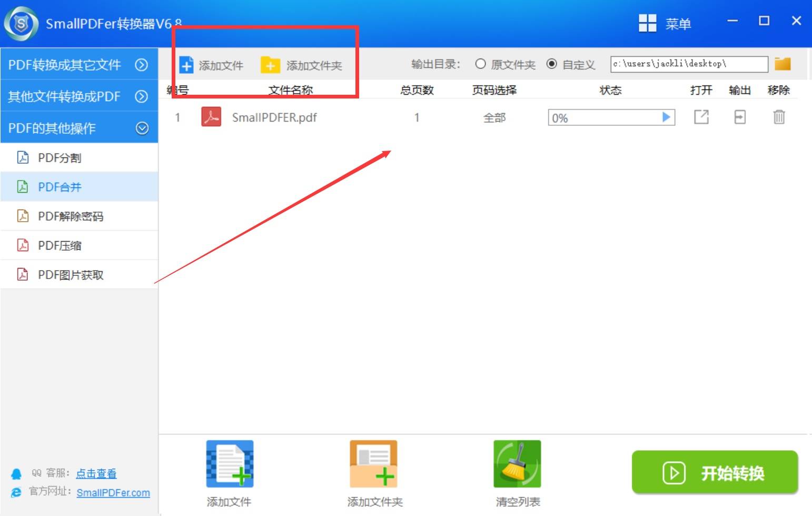Open the 菜单 grid menu
Viewport: 812px width, 516px height.
click(665, 24)
